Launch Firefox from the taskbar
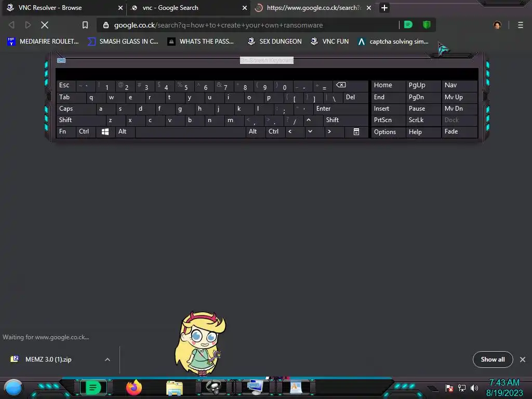The image size is (532, 399). pyautogui.click(x=134, y=388)
